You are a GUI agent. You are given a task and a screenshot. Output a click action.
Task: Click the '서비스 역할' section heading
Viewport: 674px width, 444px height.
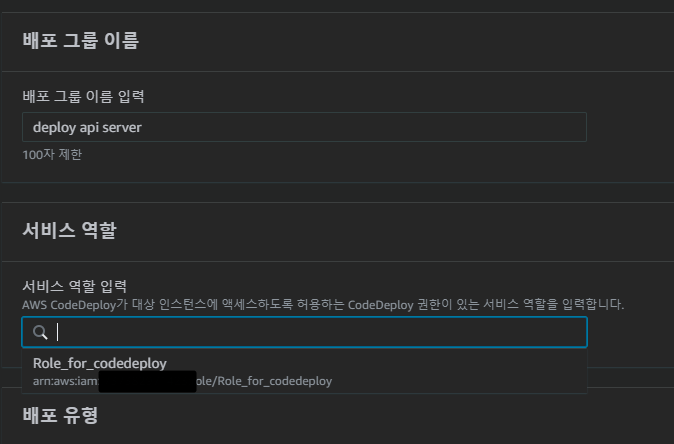pyautogui.click(x=69, y=230)
